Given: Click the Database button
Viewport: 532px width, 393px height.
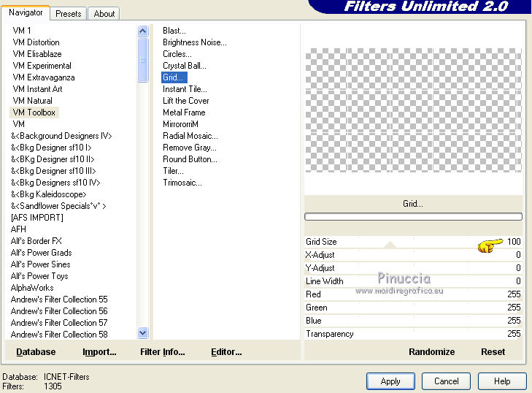Looking at the screenshot, I should tap(36, 352).
